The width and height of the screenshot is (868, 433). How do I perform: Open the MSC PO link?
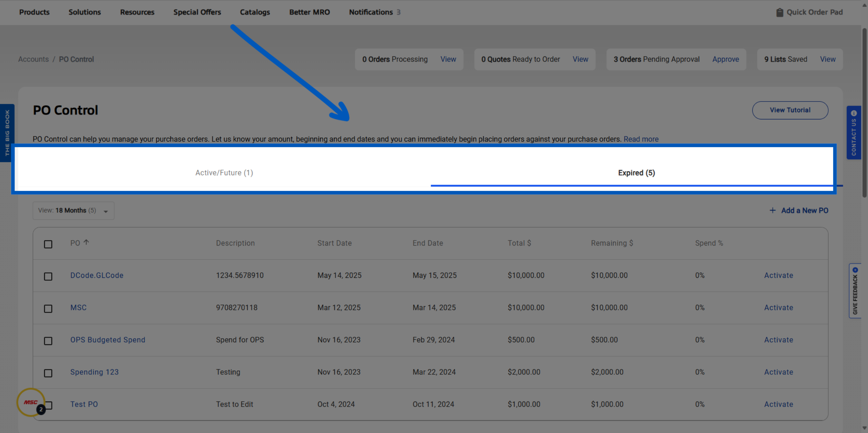point(78,307)
